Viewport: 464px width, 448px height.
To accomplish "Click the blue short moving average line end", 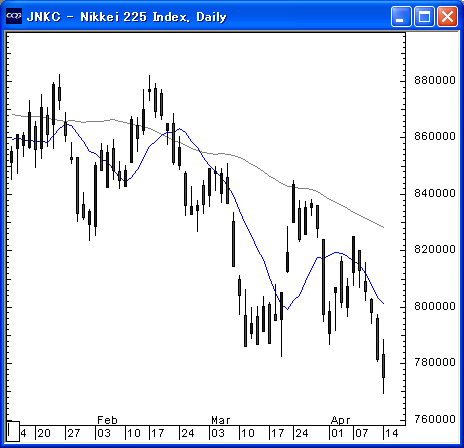I will tap(384, 303).
